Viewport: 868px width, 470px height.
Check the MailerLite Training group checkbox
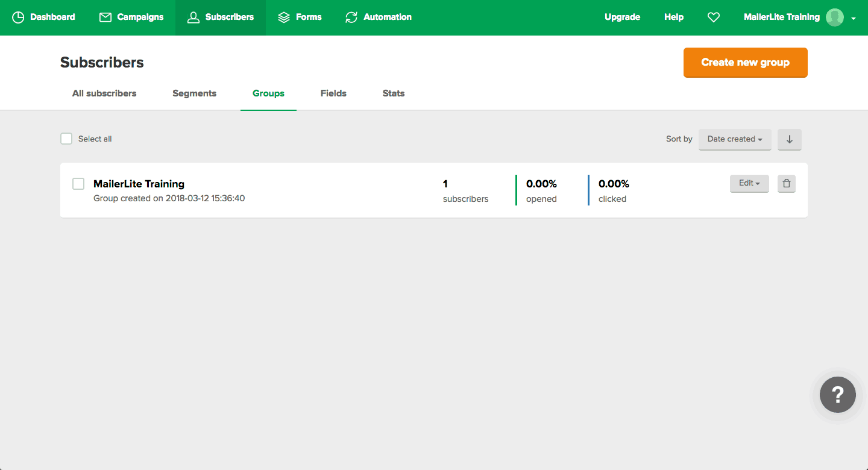[x=78, y=184]
